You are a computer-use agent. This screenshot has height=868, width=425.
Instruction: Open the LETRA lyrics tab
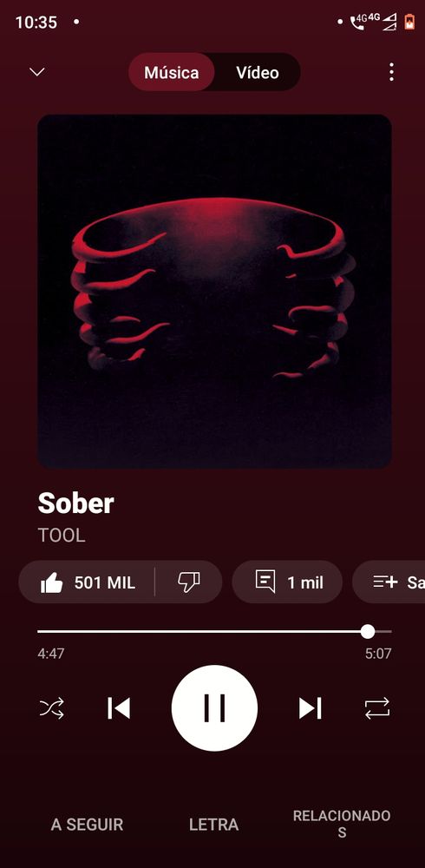point(213,825)
